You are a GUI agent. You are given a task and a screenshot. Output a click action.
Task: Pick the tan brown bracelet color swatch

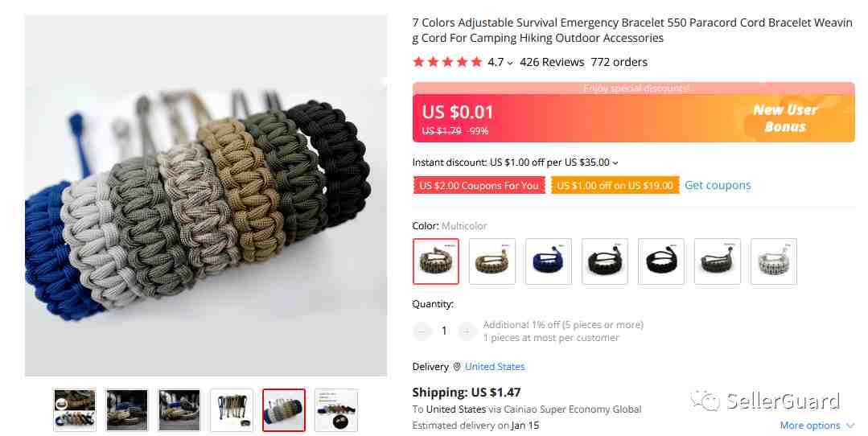[492, 261]
